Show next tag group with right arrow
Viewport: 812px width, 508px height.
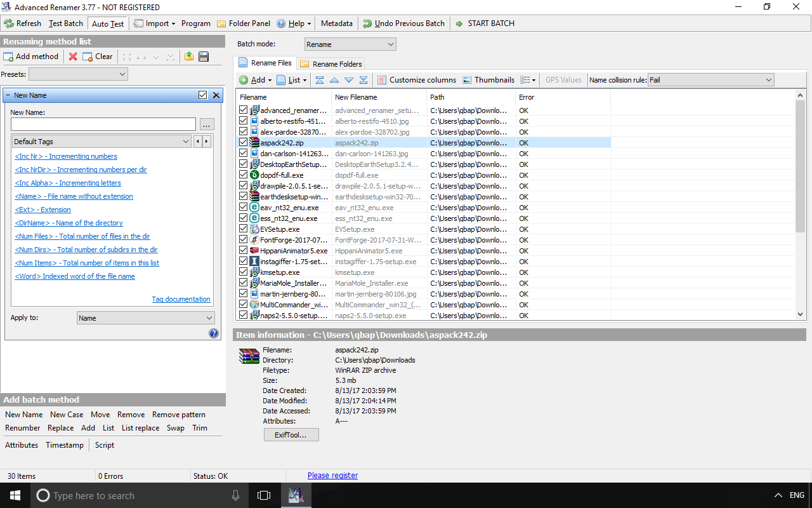point(206,142)
